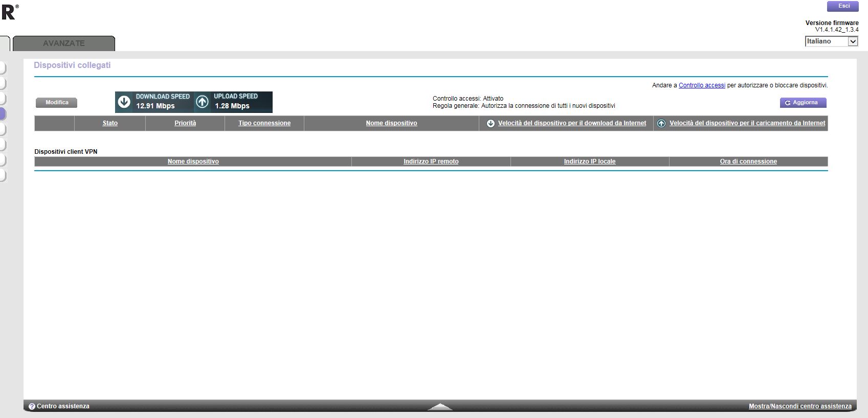Image resolution: width=868 pixels, height=418 pixels.
Task: Click the firmware version V1.4.1.42_1.3.4 text
Action: pos(837,30)
